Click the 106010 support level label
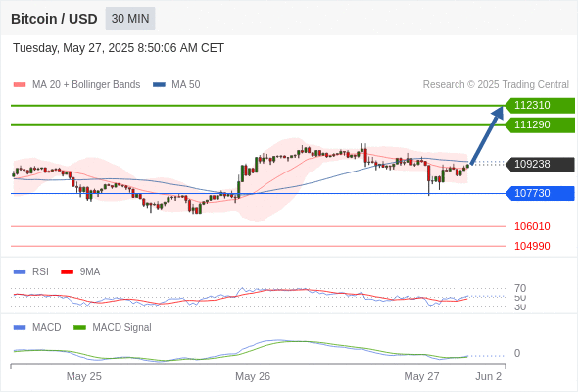The height and width of the screenshot is (392, 578). [x=532, y=226]
